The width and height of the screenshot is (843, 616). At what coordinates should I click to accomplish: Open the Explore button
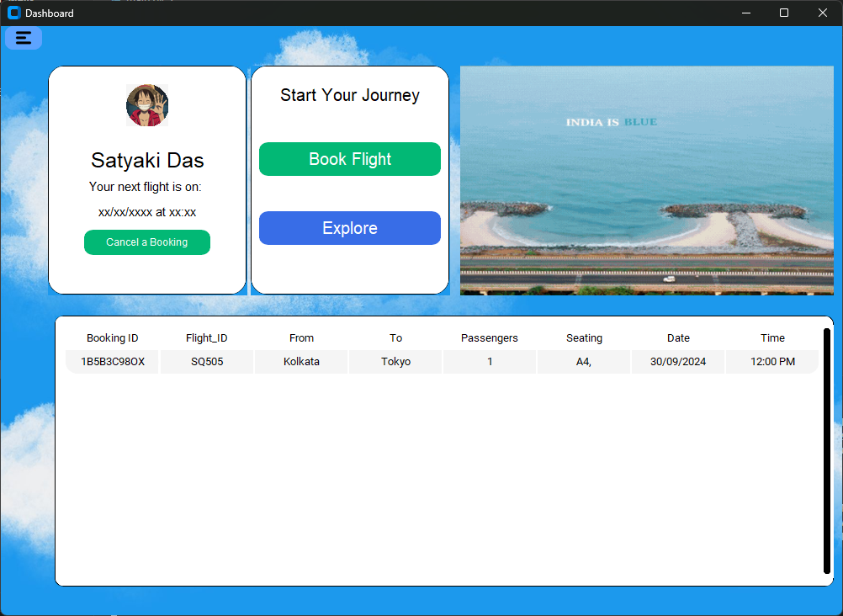350,228
